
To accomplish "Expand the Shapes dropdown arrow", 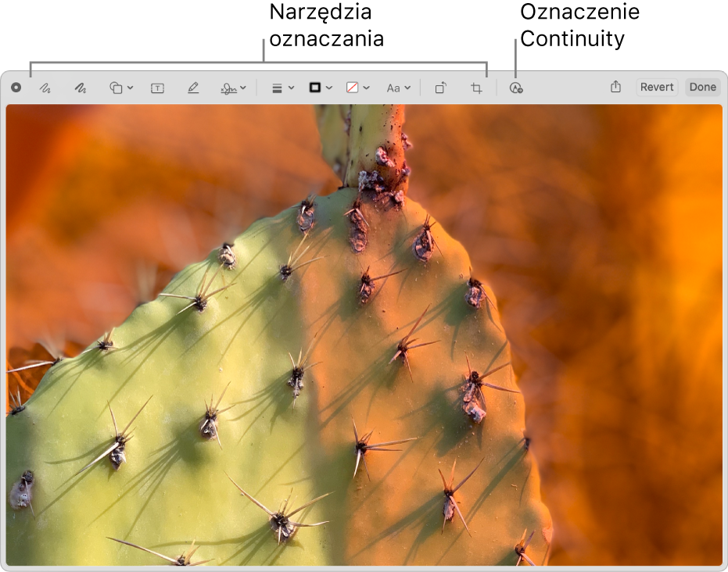I will tap(130, 88).
